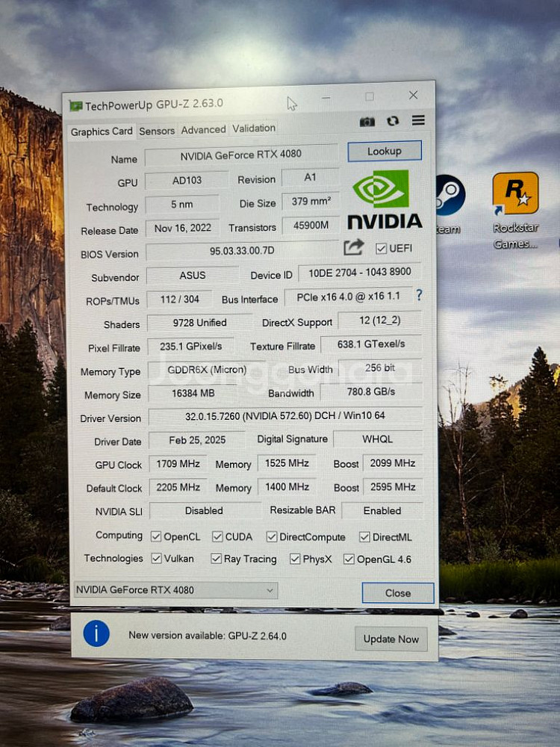Click the Default Clock Boost value 2595 MHz
The width and height of the screenshot is (560, 747).
[x=393, y=486]
